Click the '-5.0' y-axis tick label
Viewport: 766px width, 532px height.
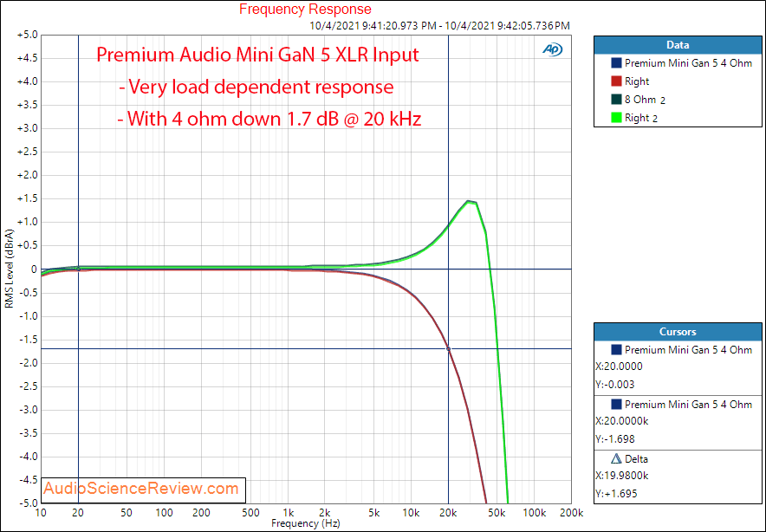pos(28,503)
